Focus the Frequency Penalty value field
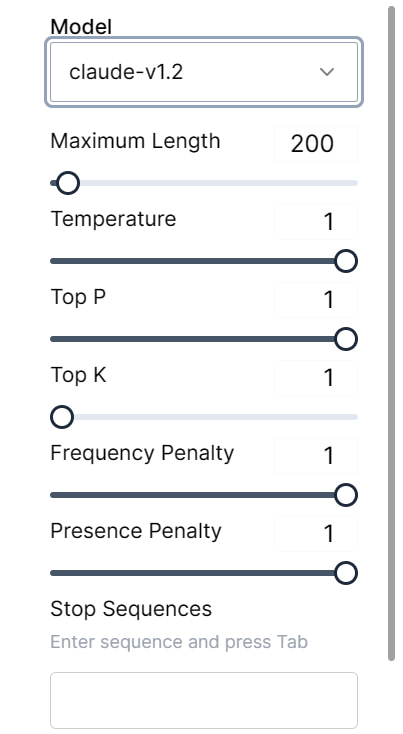Viewport: 403px width, 734px height. coord(316,455)
